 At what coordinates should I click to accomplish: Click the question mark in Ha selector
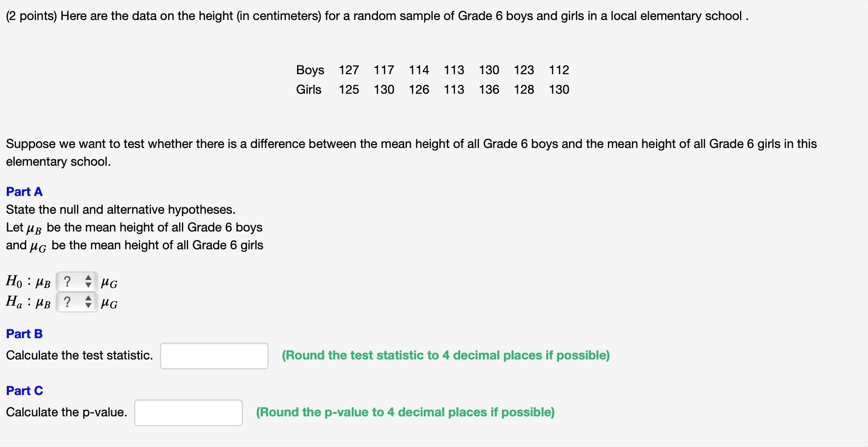pyautogui.click(x=68, y=302)
